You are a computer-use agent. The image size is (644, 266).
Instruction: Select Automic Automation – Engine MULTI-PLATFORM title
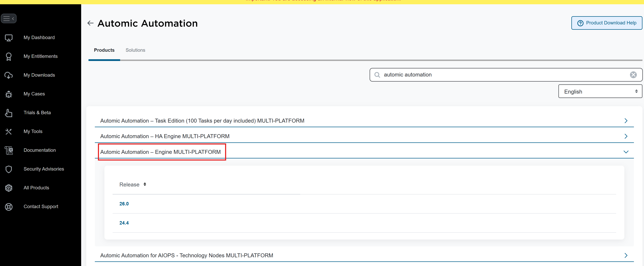pyautogui.click(x=160, y=152)
